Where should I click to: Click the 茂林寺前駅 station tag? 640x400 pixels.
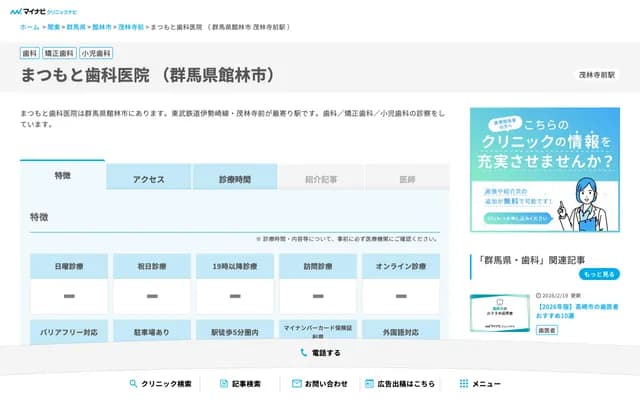(597, 75)
